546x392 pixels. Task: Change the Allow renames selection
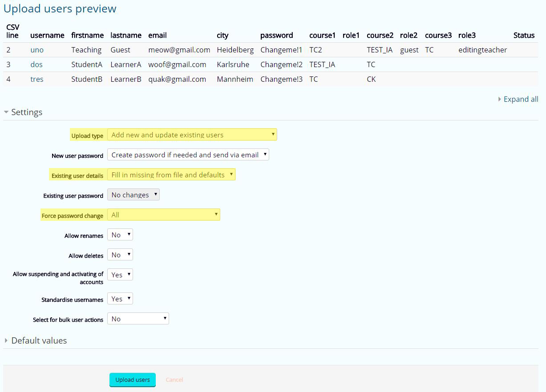tap(120, 235)
